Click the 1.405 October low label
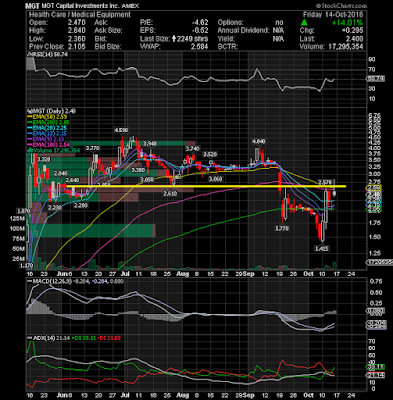The height and width of the screenshot is (400, 393). click(322, 249)
